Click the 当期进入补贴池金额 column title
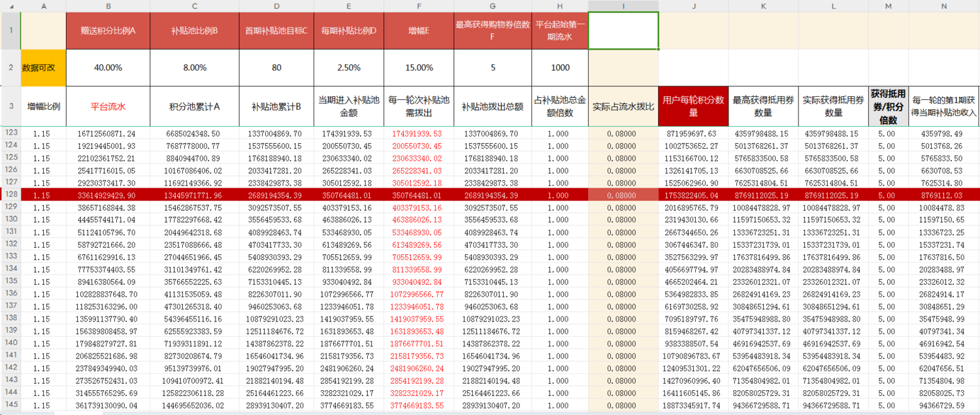This screenshot has height=415, width=980. 349,106
